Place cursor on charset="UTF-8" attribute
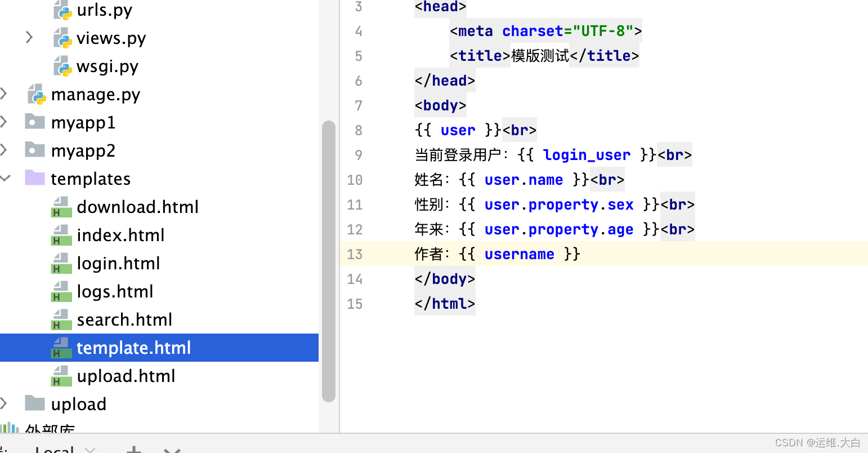 click(x=568, y=31)
